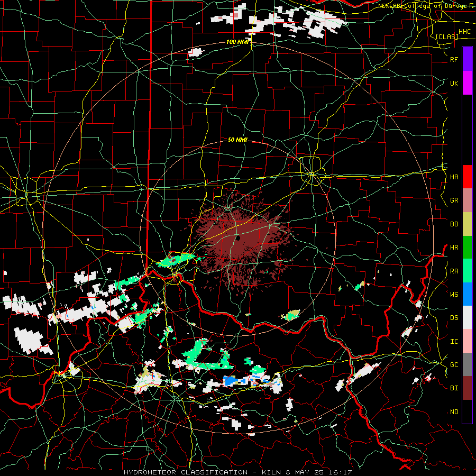Select the dusty-pink GR legend color swatch

pyautogui.click(x=467, y=200)
